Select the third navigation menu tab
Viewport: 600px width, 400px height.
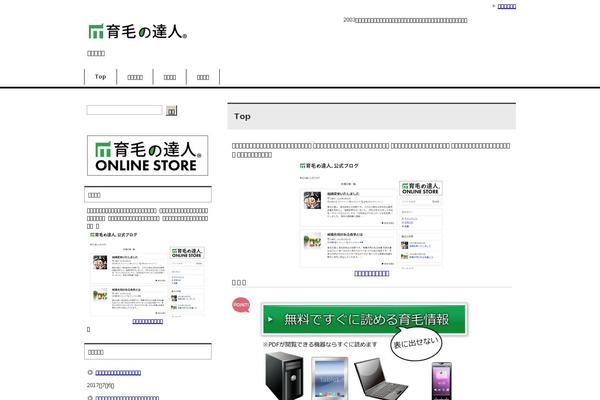(170, 77)
